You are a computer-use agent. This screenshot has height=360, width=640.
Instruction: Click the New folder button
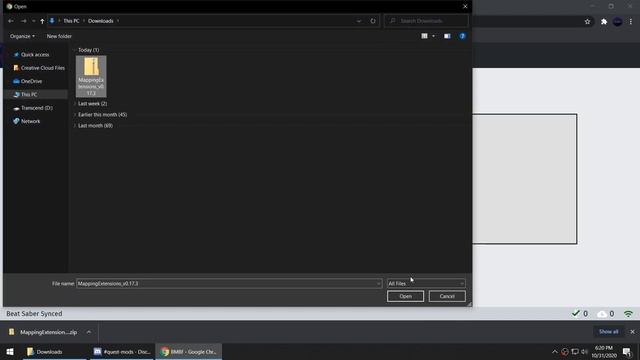click(59, 36)
